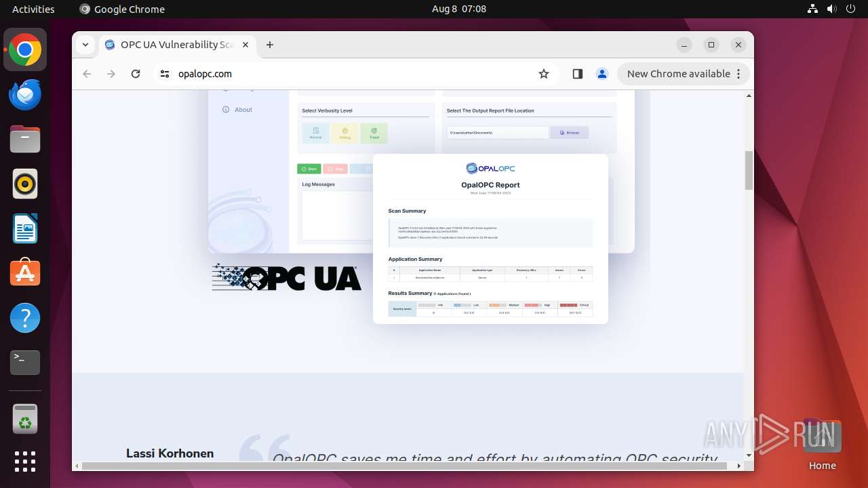The height and width of the screenshot is (488, 868).
Task: Click the network status icon in top bar
Action: (813, 9)
